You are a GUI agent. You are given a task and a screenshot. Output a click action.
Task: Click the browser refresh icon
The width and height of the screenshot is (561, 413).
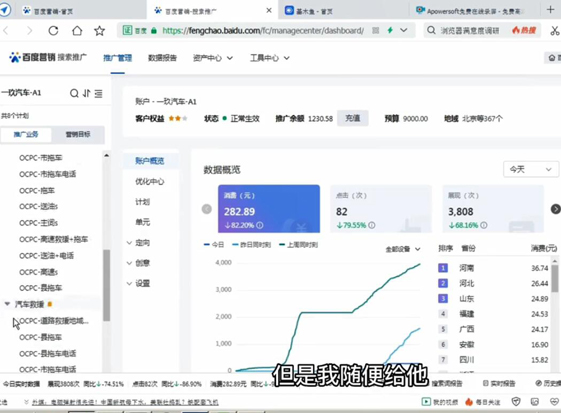[x=53, y=31]
